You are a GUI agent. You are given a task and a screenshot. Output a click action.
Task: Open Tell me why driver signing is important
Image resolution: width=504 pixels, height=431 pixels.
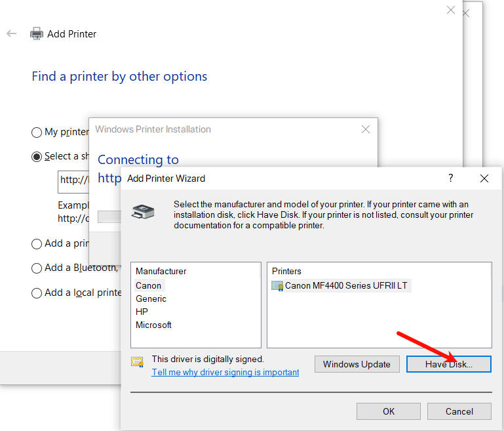(x=225, y=372)
